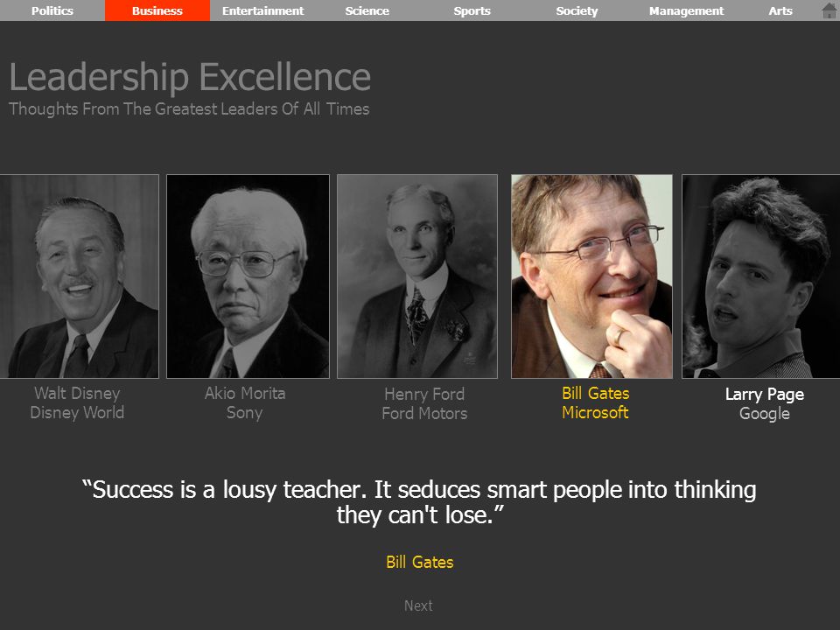840x630 pixels.
Task: Select the Walt Disney portrait
Action: click(80, 276)
